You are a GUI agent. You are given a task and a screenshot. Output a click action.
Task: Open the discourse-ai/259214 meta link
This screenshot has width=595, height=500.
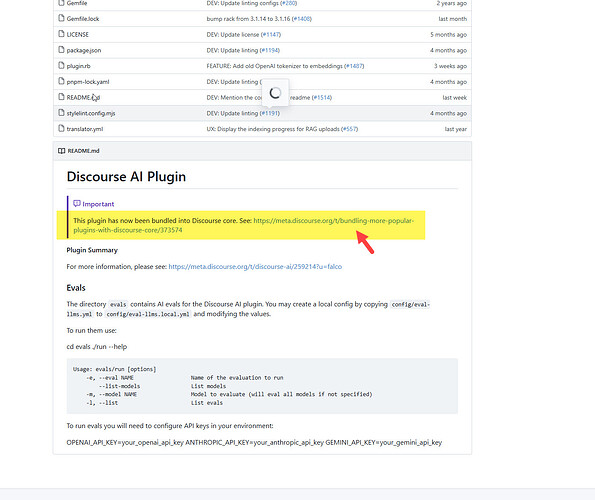255,267
